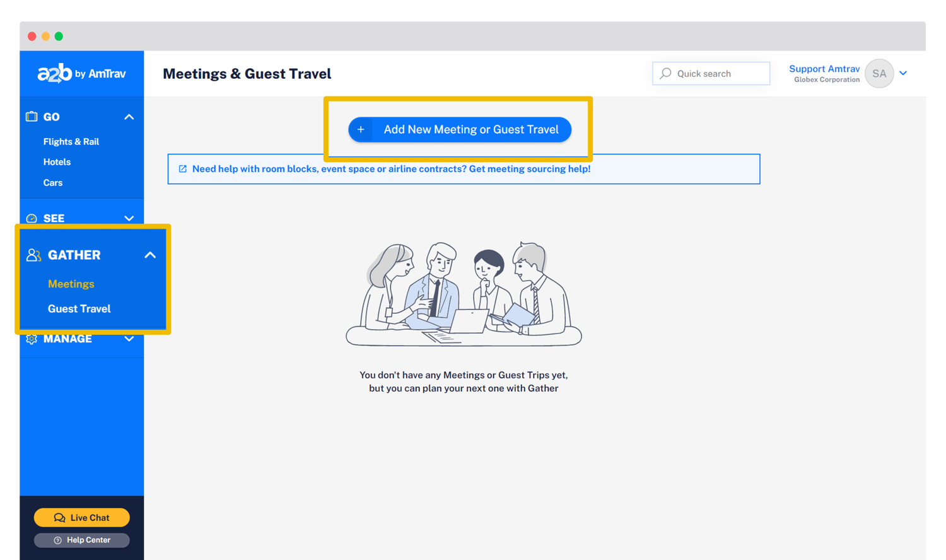The image size is (946, 560).
Task: Click the plus icon on the blue button
Action: (x=361, y=129)
